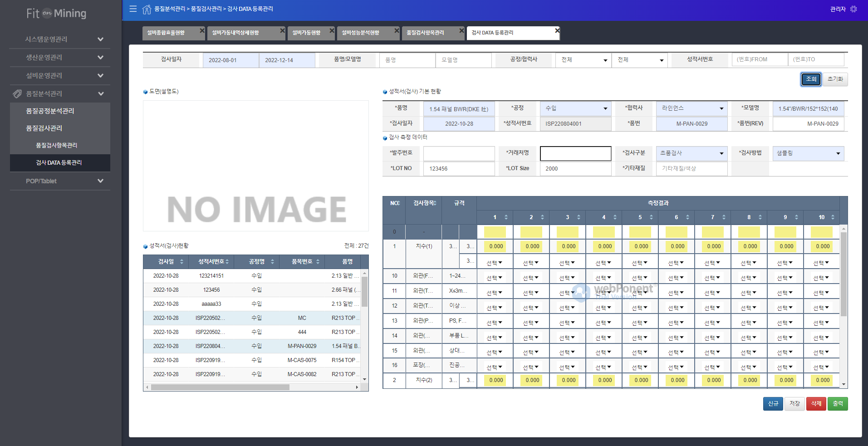
Task: Click the home icon in breadcrumb
Action: click(147, 9)
